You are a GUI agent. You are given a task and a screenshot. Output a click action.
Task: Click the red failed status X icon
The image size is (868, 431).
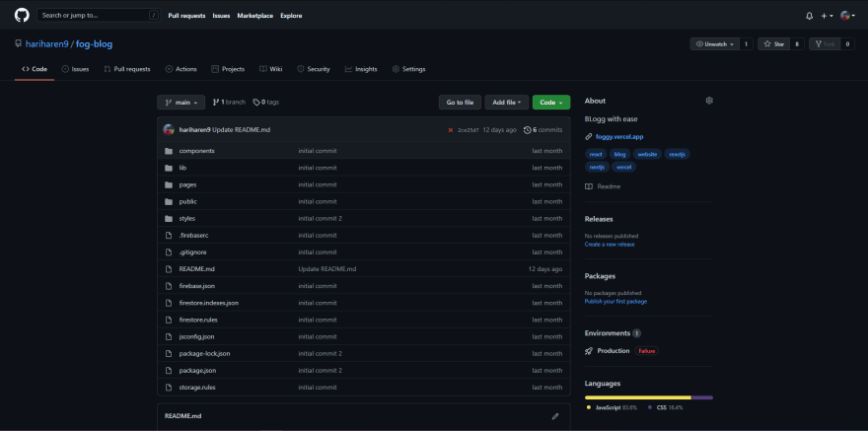click(451, 130)
